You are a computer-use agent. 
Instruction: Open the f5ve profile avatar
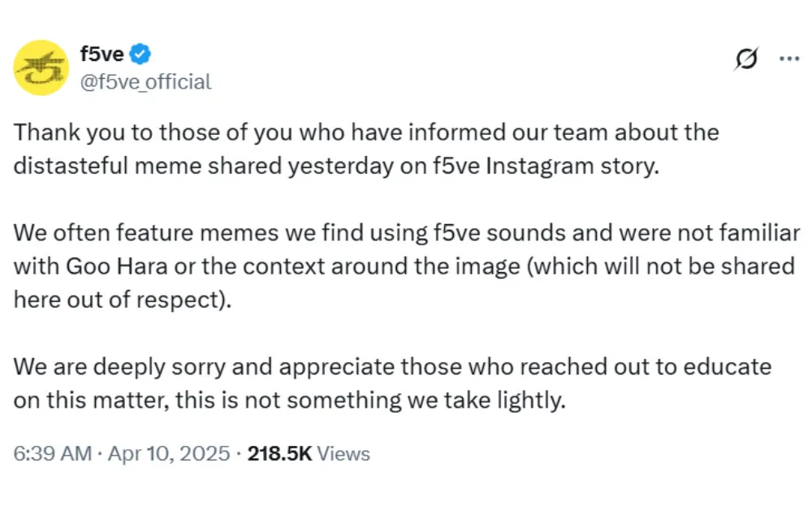coord(41,67)
